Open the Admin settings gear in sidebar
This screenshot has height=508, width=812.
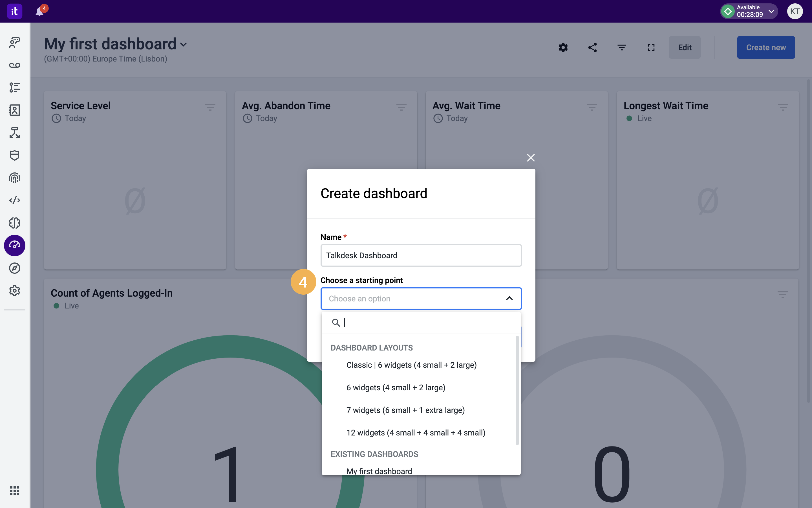pos(14,291)
